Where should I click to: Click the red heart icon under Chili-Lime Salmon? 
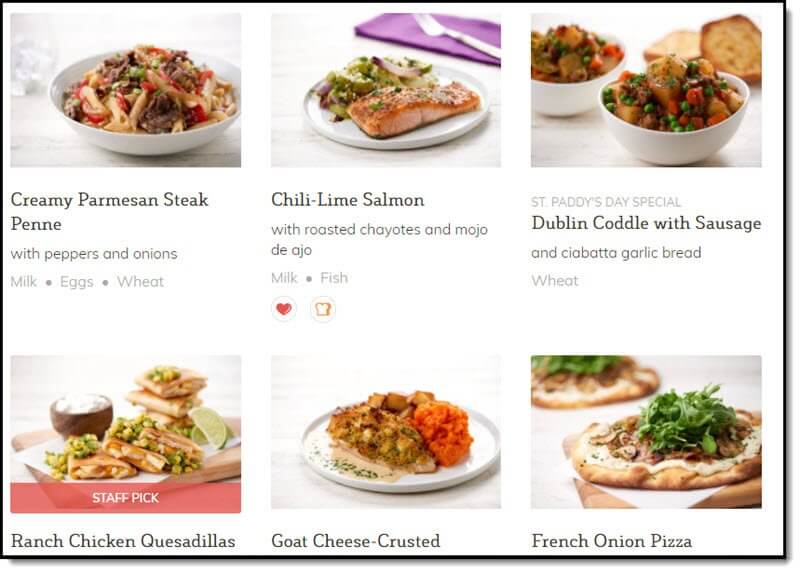284,309
